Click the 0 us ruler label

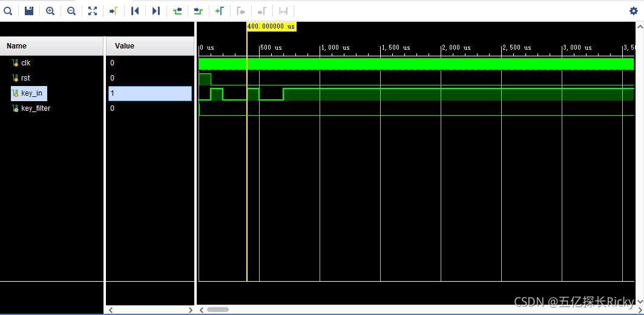207,48
